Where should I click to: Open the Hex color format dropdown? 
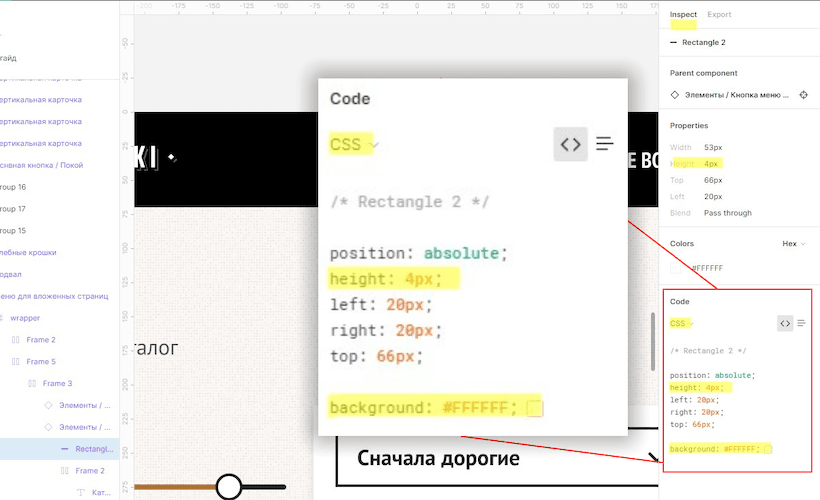794,243
